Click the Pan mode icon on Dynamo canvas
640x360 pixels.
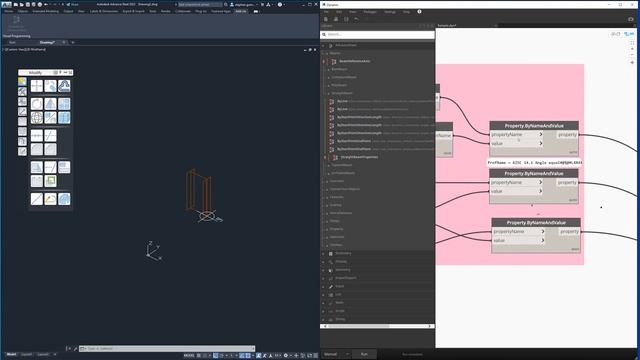pyautogui.click(x=632, y=62)
